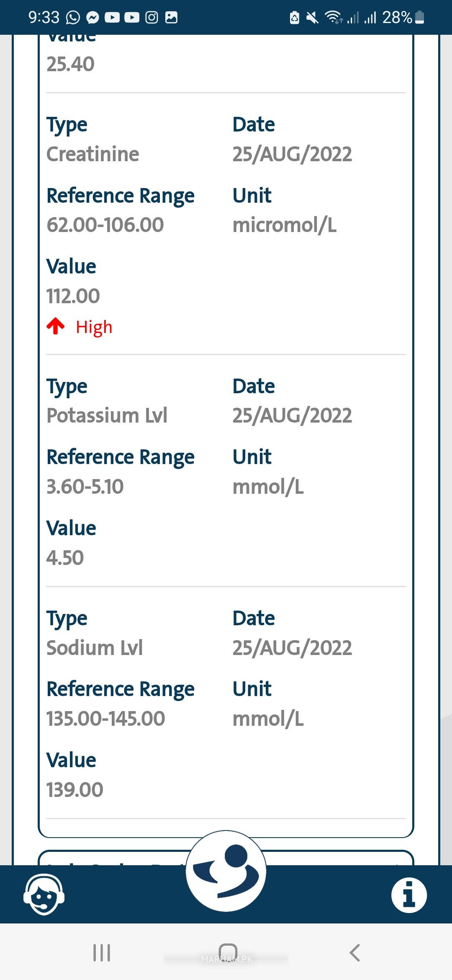Tap the battery percentage indicator
Image resolution: width=452 pixels, height=980 pixels.
[397, 17]
